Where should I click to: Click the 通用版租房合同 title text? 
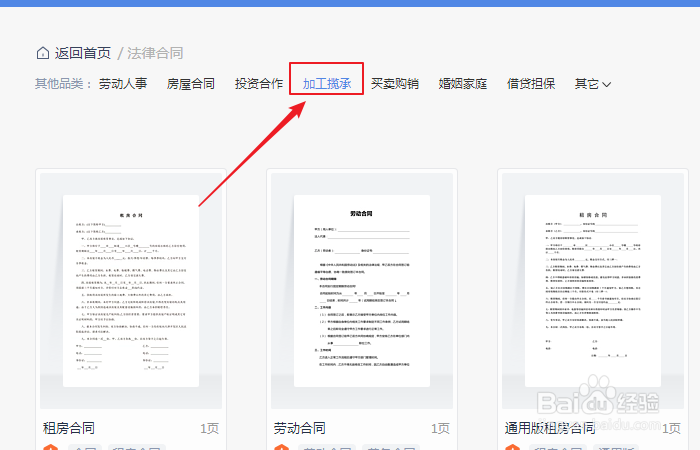(550, 428)
